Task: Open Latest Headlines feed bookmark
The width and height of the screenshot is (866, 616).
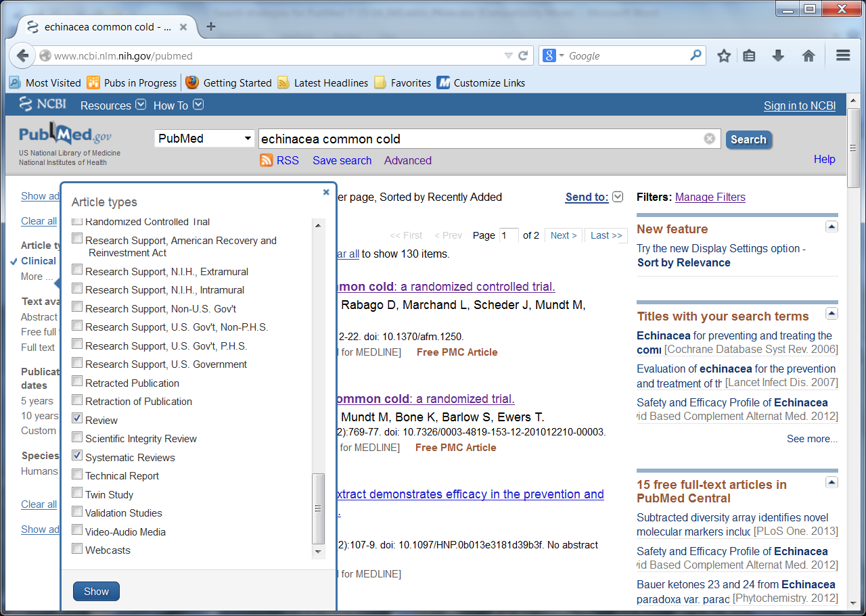Action: (323, 82)
